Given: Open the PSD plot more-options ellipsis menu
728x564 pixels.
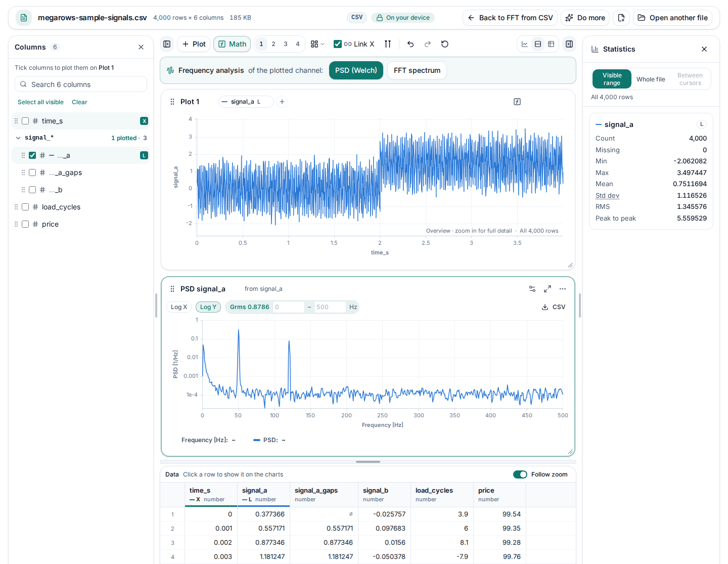Looking at the screenshot, I should (563, 289).
